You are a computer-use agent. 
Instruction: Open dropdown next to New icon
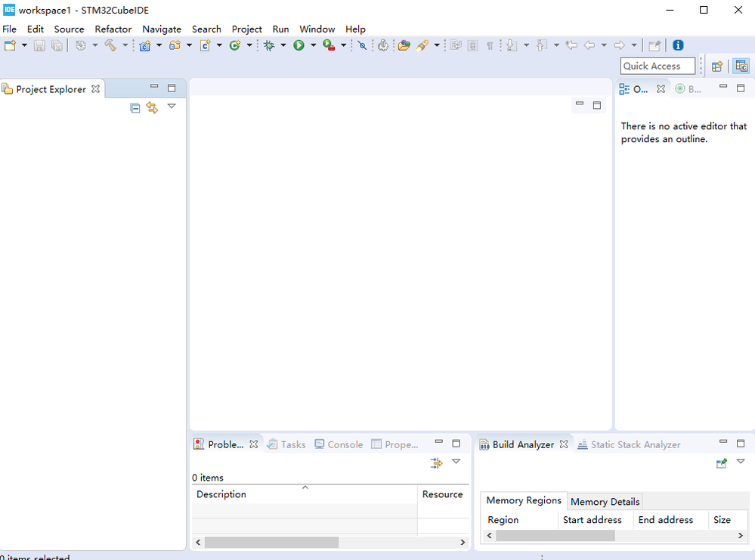(x=24, y=45)
